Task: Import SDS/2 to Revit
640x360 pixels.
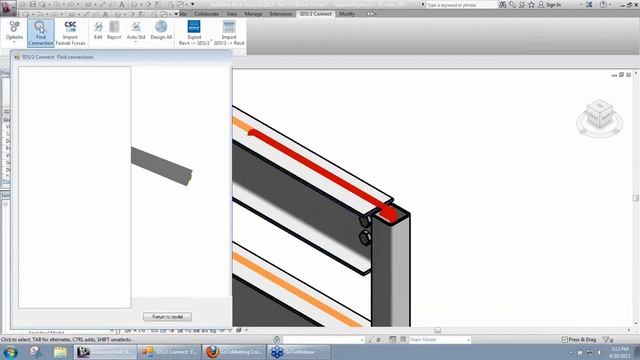Action: pyautogui.click(x=229, y=33)
